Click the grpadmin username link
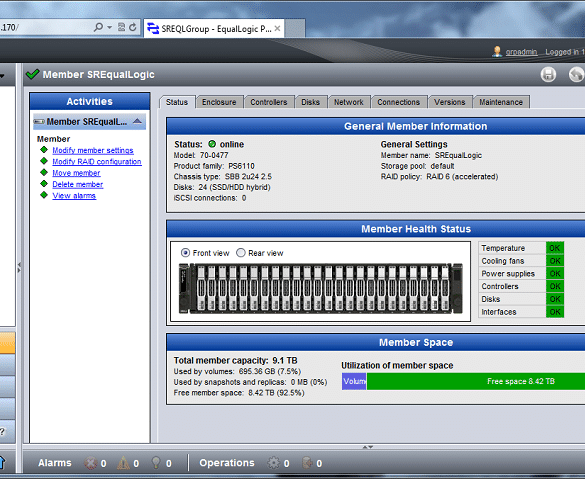This screenshot has width=585, height=479. [521, 52]
